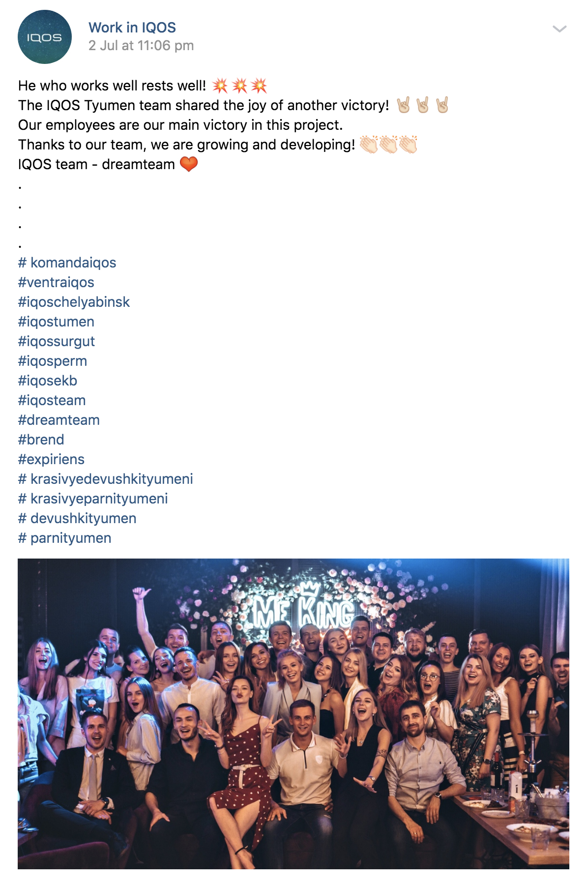Follow the krasivyedevushkityumeni hashtag

pyautogui.click(x=106, y=479)
